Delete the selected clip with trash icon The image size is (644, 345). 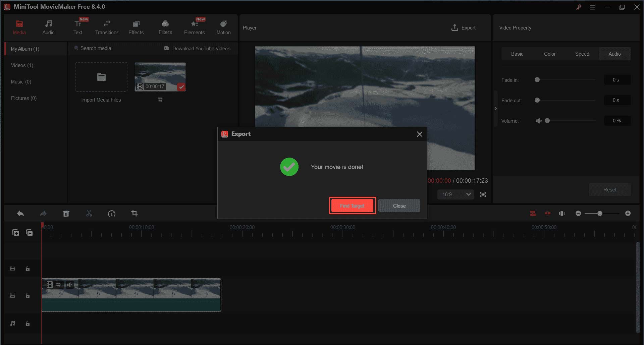click(66, 213)
